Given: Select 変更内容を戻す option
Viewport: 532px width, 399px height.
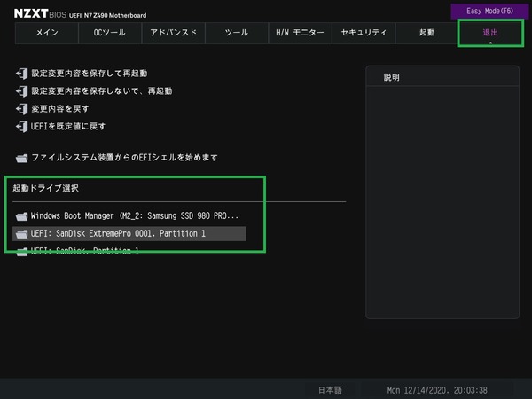Looking at the screenshot, I should pyautogui.click(x=60, y=109).
